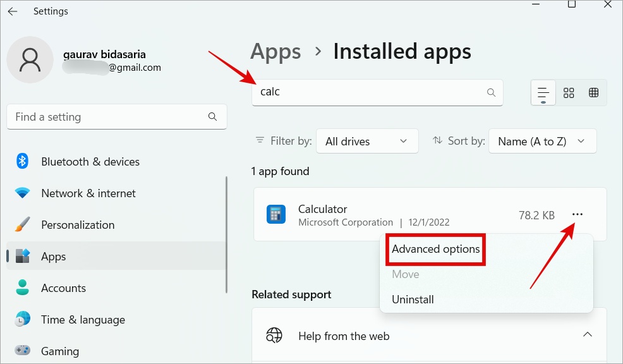The width and height of the screenshot is (623, 364).
Task: Collapse the Help from the web section
Action: [x=587, y=334]
